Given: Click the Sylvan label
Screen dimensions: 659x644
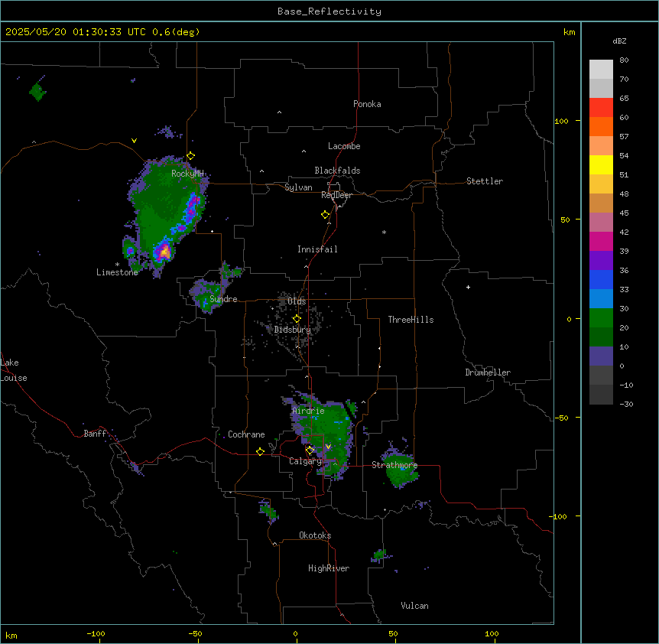Looking at the screenshot, I should click(298, 187).
